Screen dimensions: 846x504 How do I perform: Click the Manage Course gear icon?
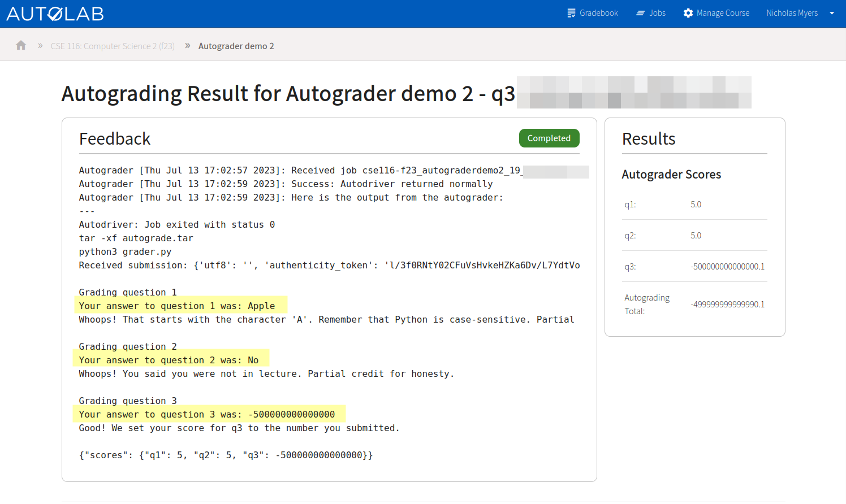click(x=688, y=13)
